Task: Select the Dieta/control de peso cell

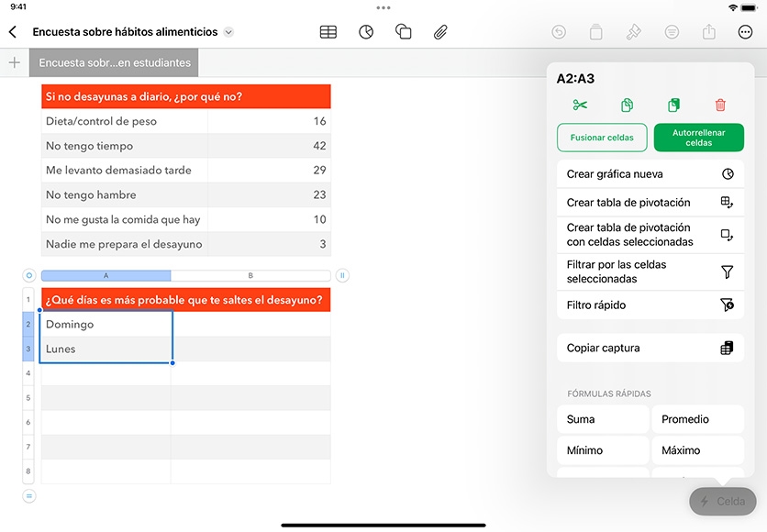Action: (x=125, y=121)
